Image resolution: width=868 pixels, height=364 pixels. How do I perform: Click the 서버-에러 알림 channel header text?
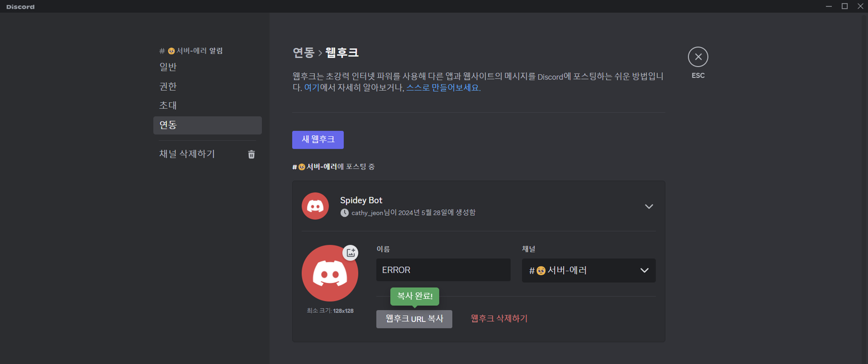click(191, 51)
